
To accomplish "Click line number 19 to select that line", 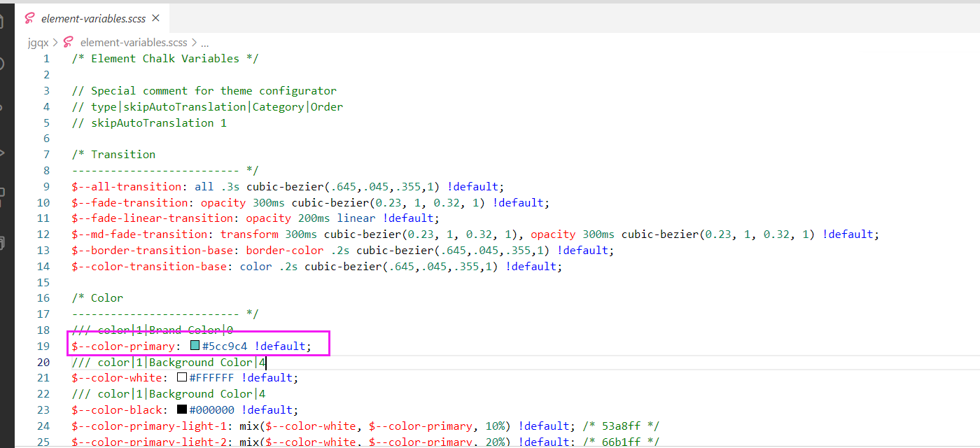I will click(x=43, y=346).
